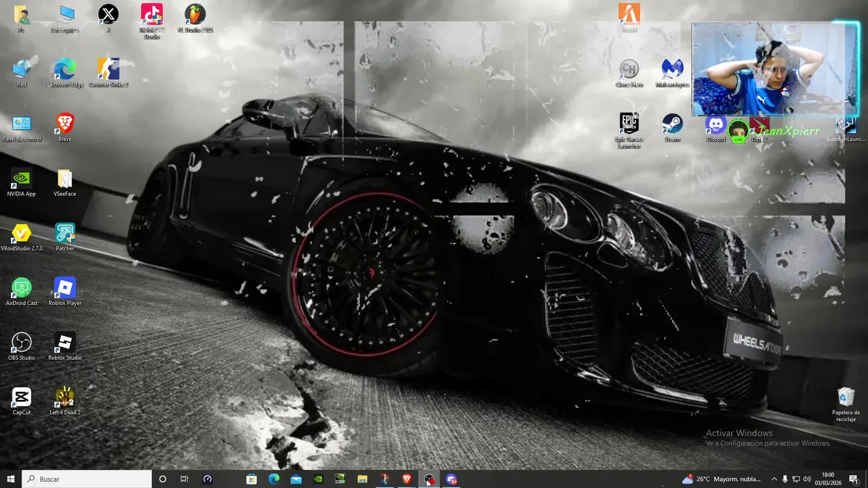Select the OBS Studio desktop shortcut
Viewport: 868px width, 488px height.
tap(22, 346)
